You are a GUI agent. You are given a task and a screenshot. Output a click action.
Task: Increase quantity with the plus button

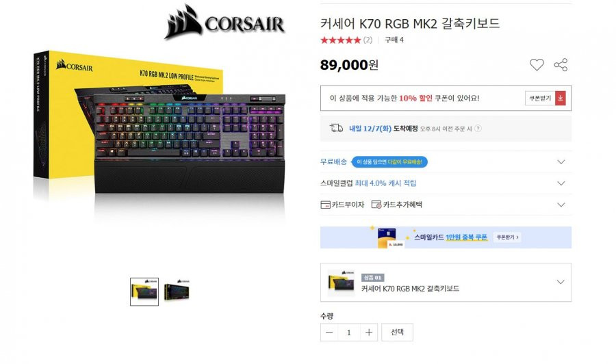[x=368, y=333]
